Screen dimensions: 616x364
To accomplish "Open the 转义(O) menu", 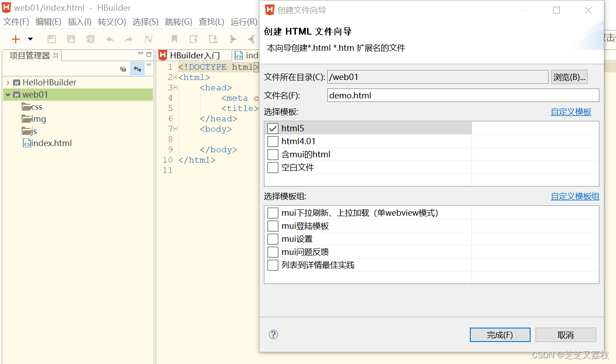I will click(x=112, y=22).
